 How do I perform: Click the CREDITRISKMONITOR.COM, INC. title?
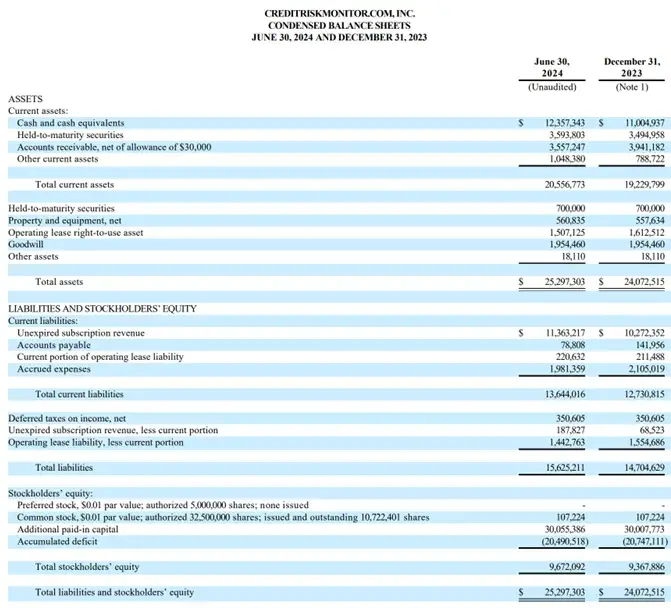[335, 12]
